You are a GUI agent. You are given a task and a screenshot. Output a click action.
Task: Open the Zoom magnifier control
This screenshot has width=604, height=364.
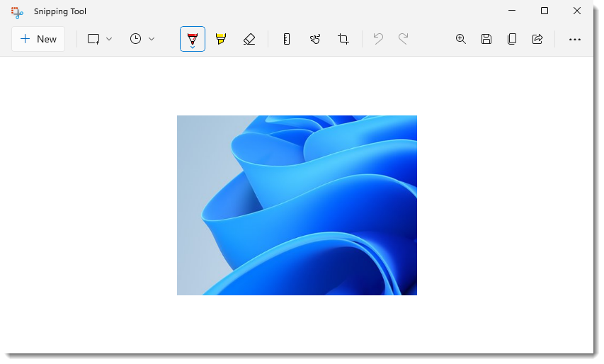coord(461,39)
